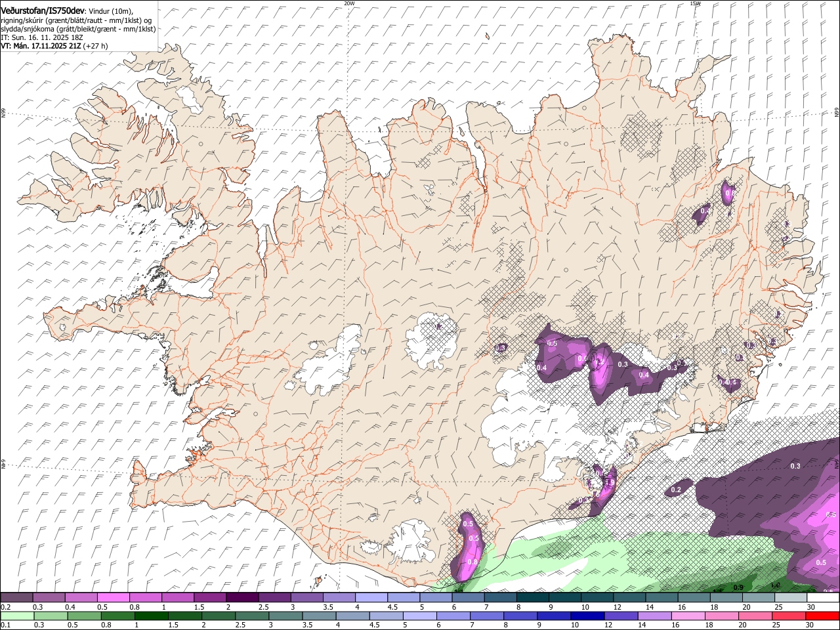Pick the lower legend swatch between 14 and 16

tap(654, 616)
